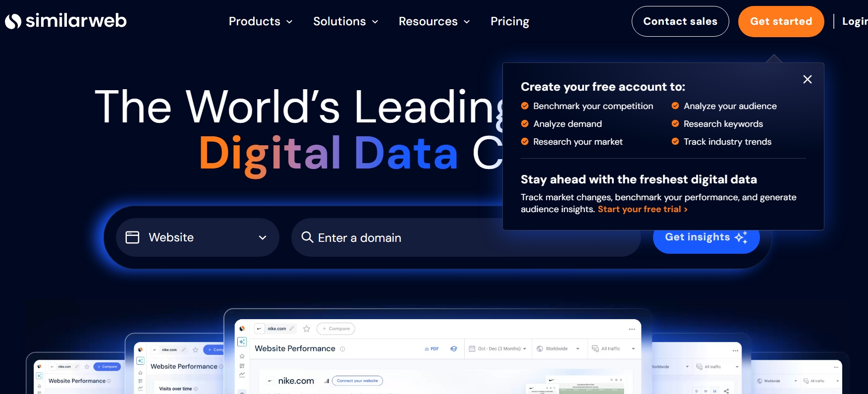The image size is (868, 394).
Task: Click the 'Track industry trends' text
Action: point(727,142)
